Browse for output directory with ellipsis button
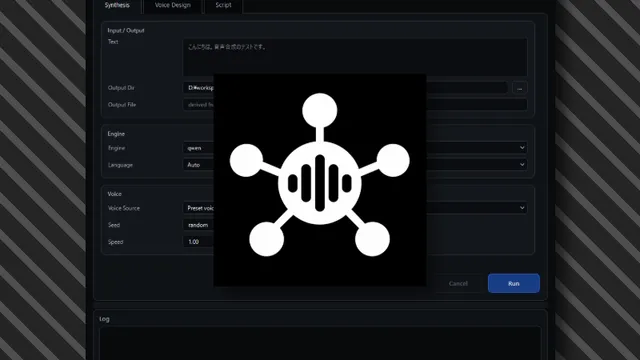Viewport: 640px width, 360px height. point(520,88)
